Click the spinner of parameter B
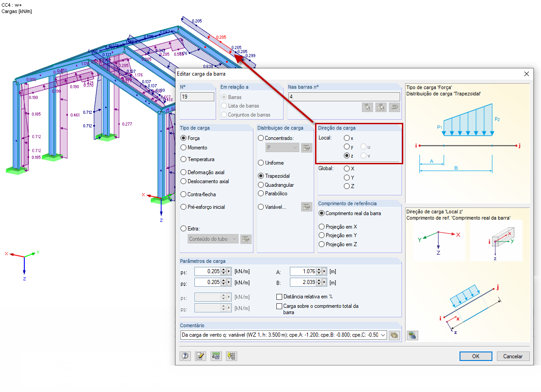 pyautogui.click(x=319, y=282)
